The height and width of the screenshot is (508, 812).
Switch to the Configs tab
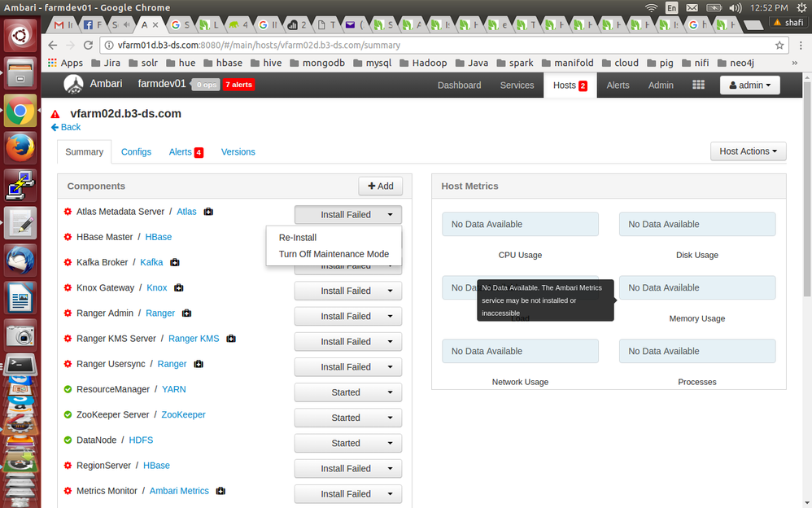click(x=136, y=152)
